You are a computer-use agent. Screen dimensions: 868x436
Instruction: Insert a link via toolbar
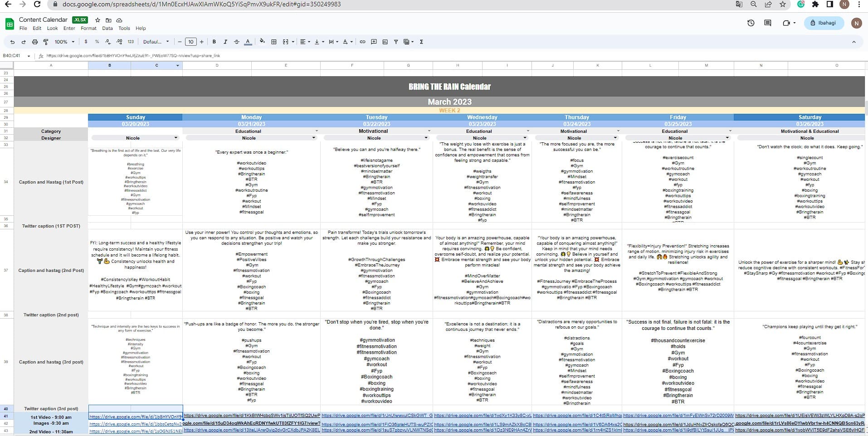[x=362, y=42]
